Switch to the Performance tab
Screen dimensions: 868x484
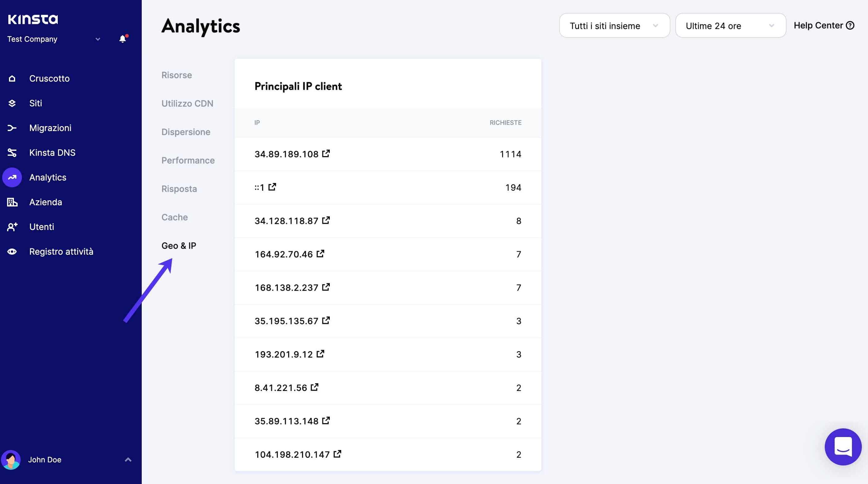pyautogui.click(x=188, y=160)
